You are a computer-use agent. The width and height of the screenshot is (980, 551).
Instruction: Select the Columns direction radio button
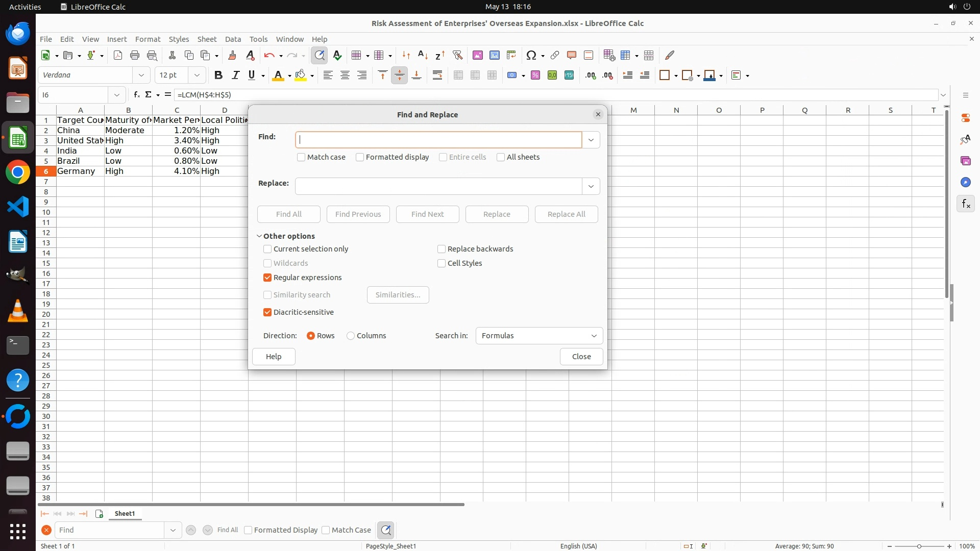(x=351, y=336)
